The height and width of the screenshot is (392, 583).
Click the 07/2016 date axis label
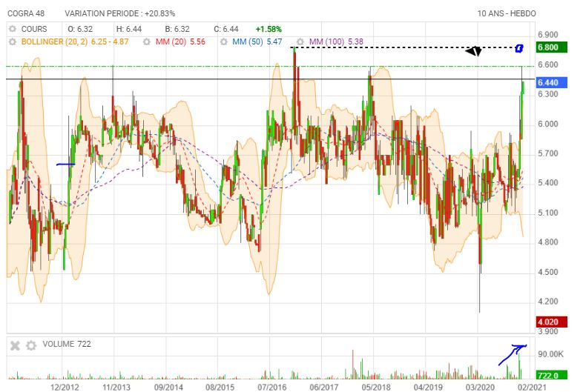point(271,387)
